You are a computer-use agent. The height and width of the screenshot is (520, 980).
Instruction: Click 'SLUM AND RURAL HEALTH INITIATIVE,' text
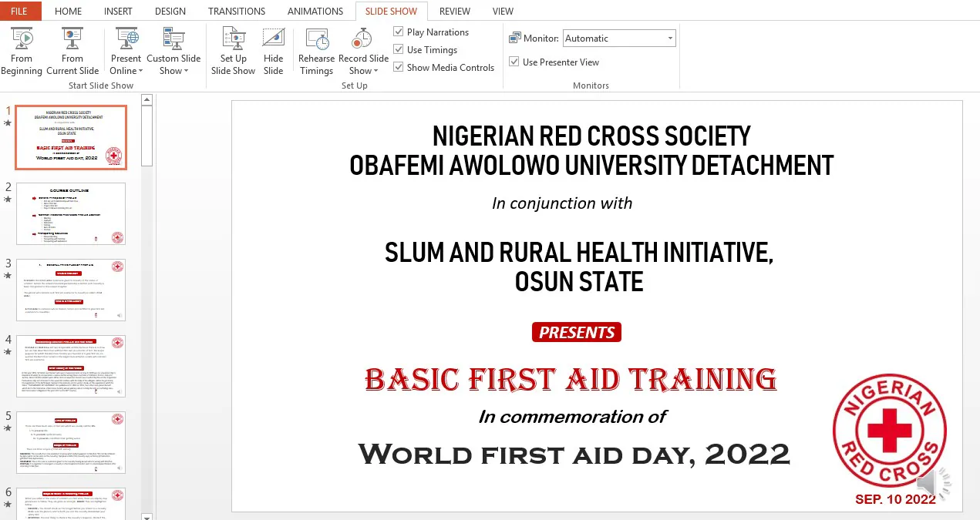click(x=579, y=253)
